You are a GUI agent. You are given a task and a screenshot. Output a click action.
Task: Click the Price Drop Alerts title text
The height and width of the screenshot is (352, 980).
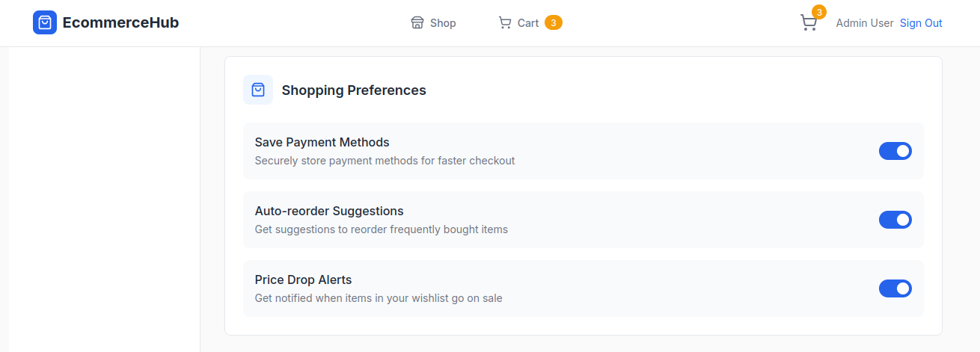pos(303,280)
